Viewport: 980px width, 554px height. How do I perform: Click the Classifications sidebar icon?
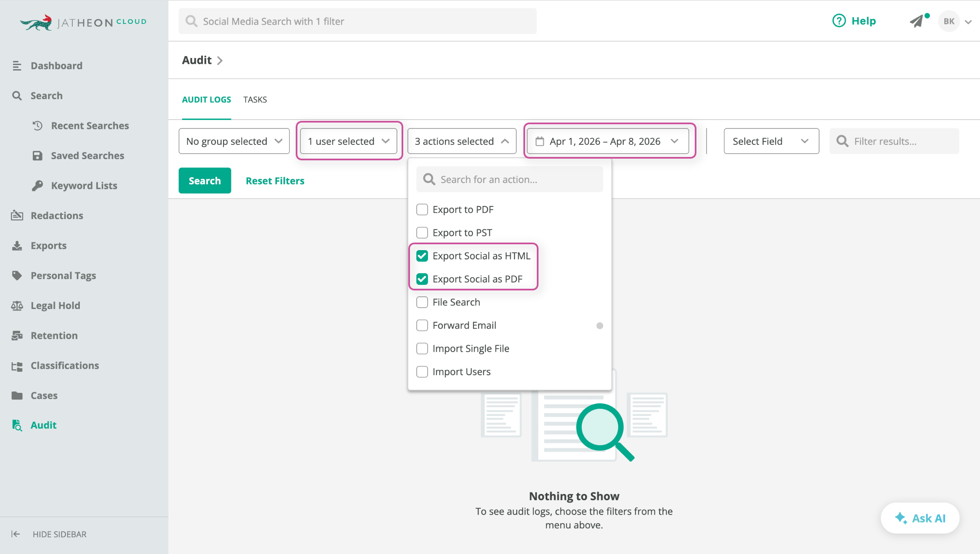point(17,366)
